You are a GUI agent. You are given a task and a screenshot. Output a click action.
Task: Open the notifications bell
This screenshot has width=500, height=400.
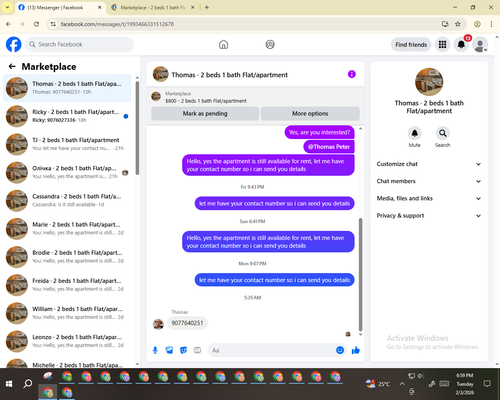click(x=461, y=44)
